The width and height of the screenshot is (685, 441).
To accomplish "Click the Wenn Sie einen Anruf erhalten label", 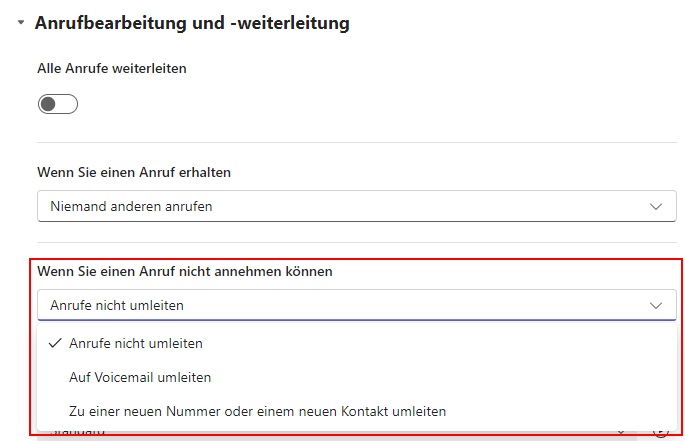I will tap(134, 172).
